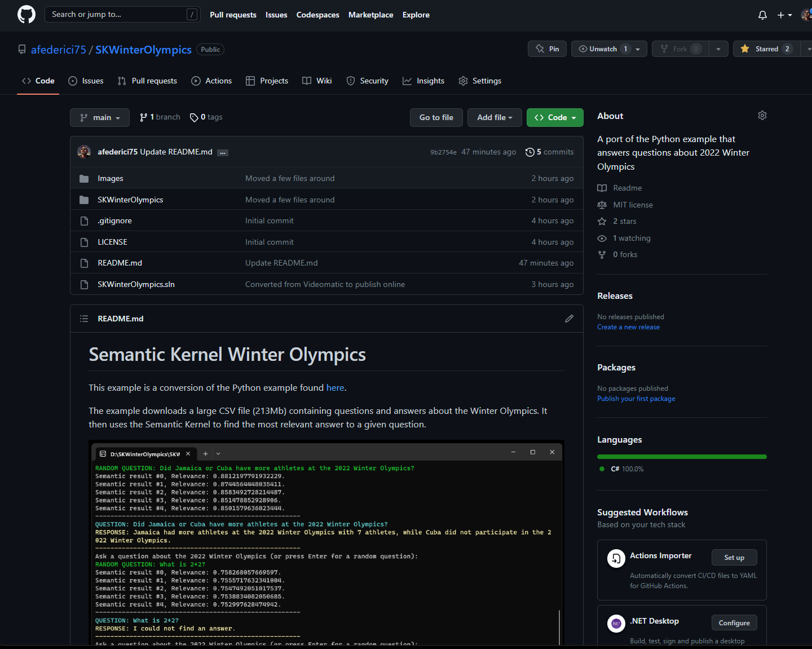
Task: Click the .NET Desktop workflow icon
Action: pyautogui.click(x=616, y=624)
